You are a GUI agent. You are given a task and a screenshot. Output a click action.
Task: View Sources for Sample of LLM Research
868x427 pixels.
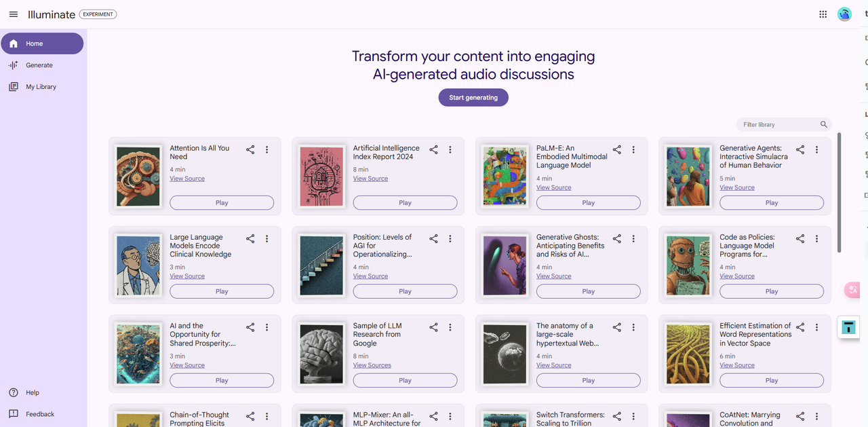click(x=372, y=365)
